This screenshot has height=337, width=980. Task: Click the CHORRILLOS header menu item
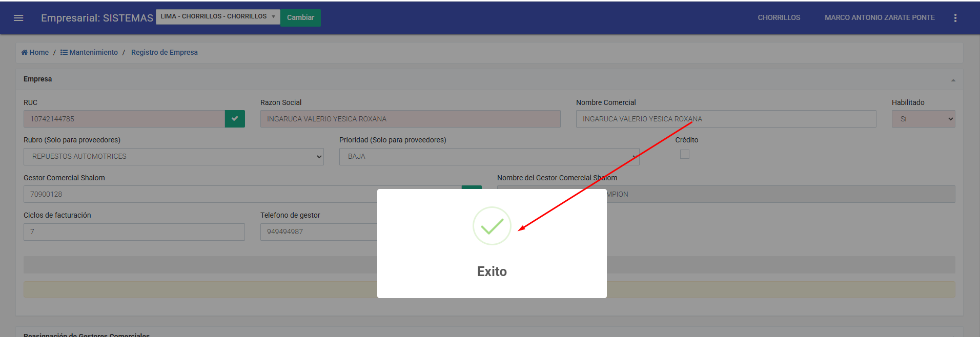779,17
